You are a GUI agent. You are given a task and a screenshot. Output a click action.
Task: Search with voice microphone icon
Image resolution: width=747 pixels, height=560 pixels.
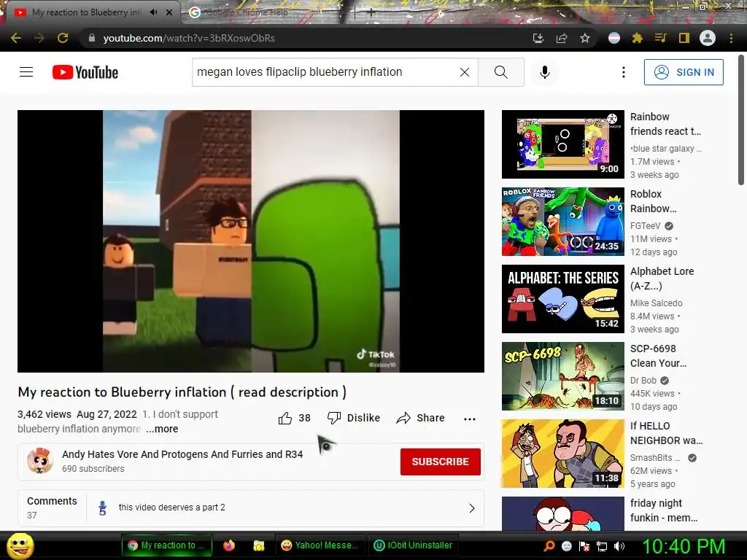pos(544,72)
